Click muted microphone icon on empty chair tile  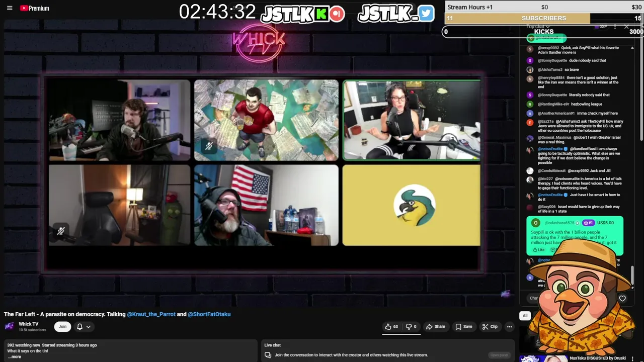pyautogui.click(x=61, y=231)
